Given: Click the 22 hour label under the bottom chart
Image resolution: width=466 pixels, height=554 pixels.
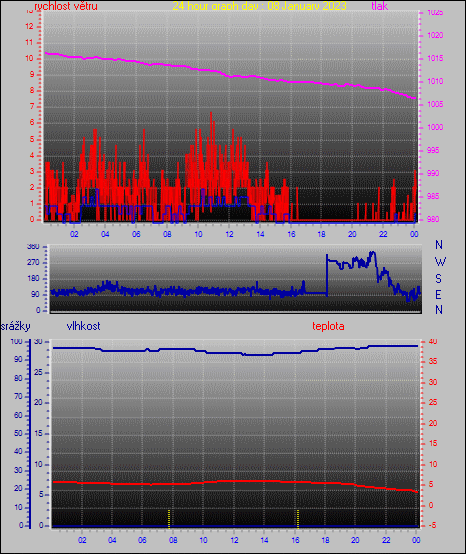Looking at the screenshot, I should (x=386, y=540).
